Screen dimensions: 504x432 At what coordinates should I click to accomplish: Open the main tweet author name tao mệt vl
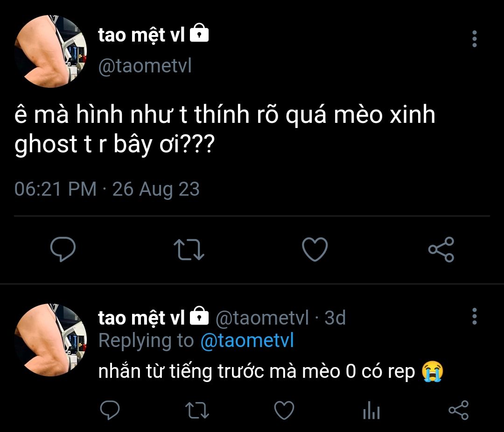(141, 35)
